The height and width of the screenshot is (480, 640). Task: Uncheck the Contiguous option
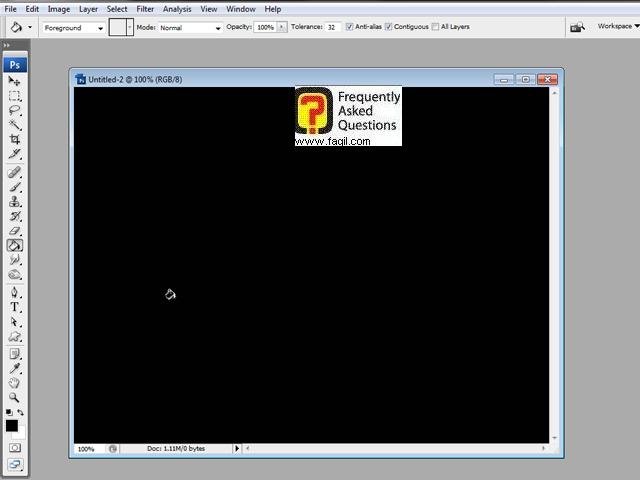tap(389, 27)
